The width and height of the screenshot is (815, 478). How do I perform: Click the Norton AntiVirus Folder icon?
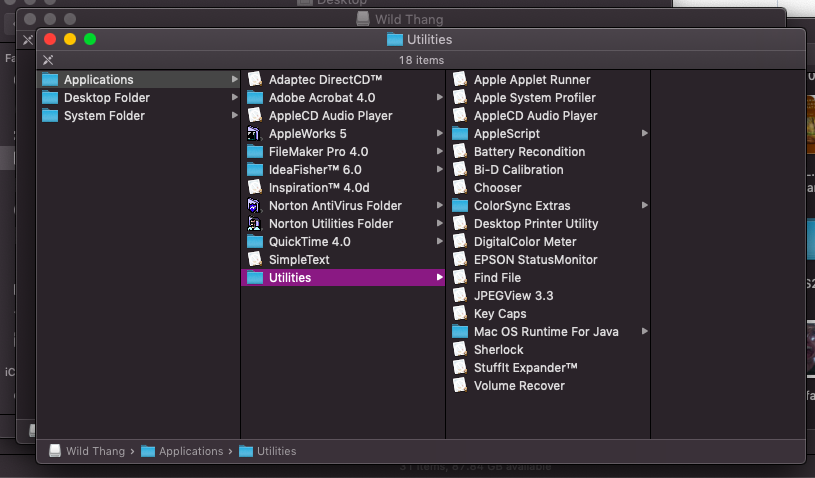coord(254,206)
